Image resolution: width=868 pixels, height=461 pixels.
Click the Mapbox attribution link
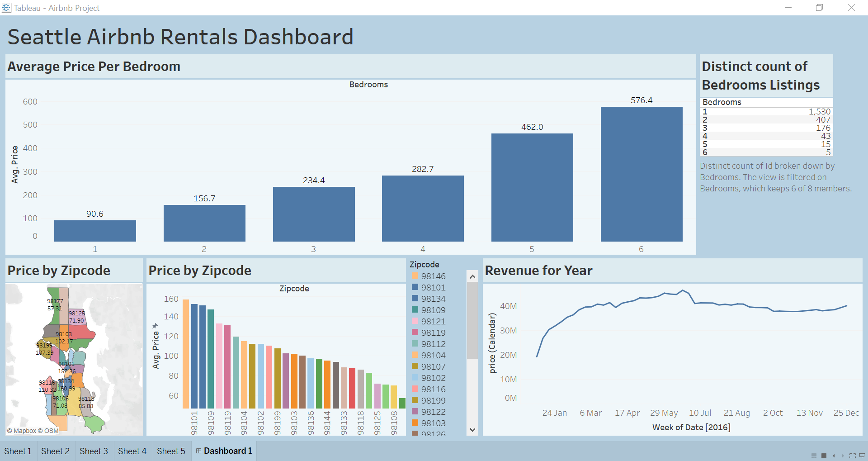[26, 431]
